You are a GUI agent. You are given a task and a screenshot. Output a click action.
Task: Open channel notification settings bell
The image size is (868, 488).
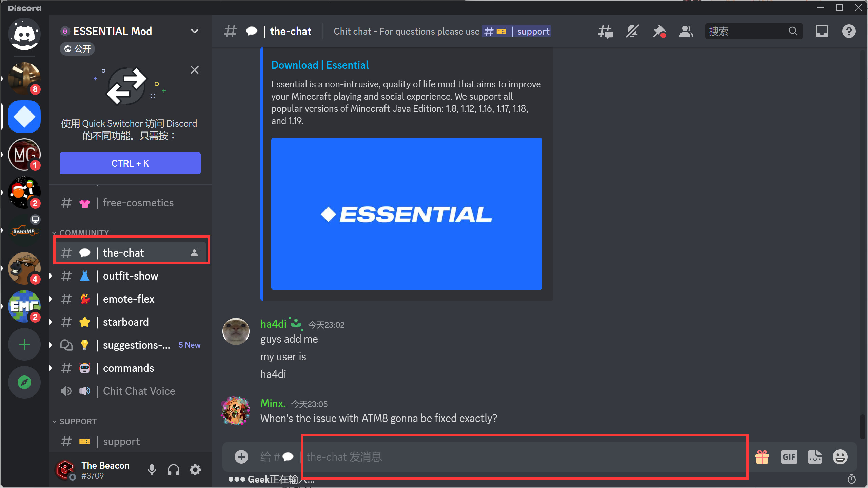[x=632, y=31]
